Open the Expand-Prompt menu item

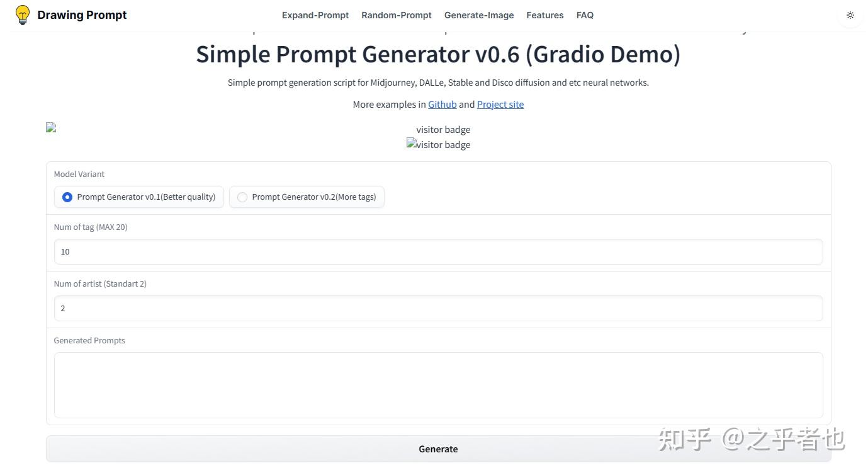[x=315, y=15]
